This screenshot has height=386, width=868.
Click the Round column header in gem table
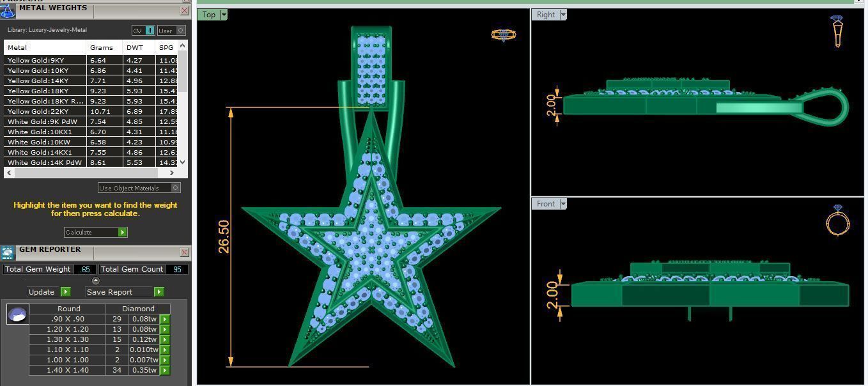[x=68, y=309]
